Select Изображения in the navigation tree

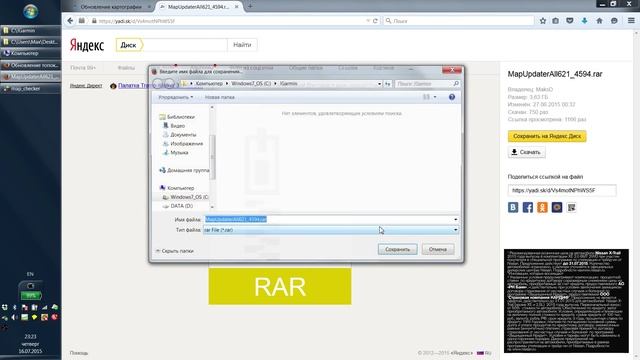[x=183, y=144]
